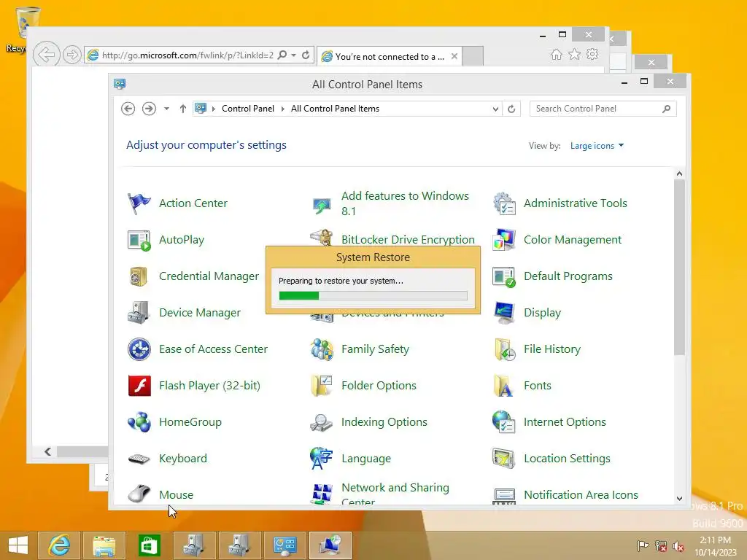Click the Search Control Panel field
747x560 pixels.
point(603,109)
